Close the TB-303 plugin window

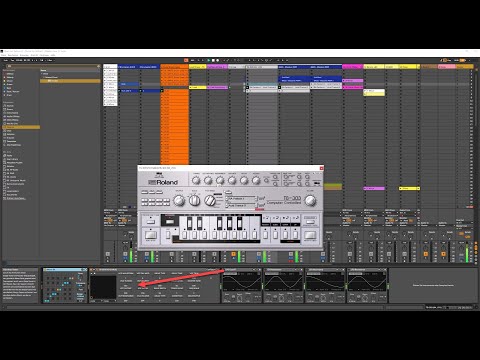(x=321, y=168)
